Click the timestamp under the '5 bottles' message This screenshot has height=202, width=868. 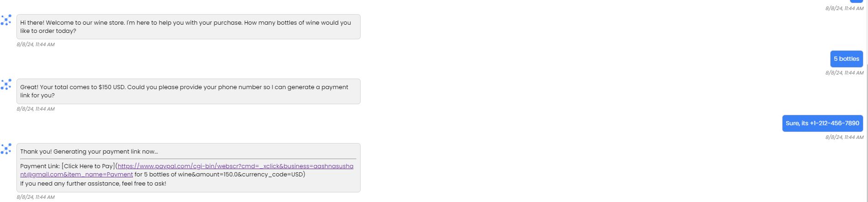point(844,73)
